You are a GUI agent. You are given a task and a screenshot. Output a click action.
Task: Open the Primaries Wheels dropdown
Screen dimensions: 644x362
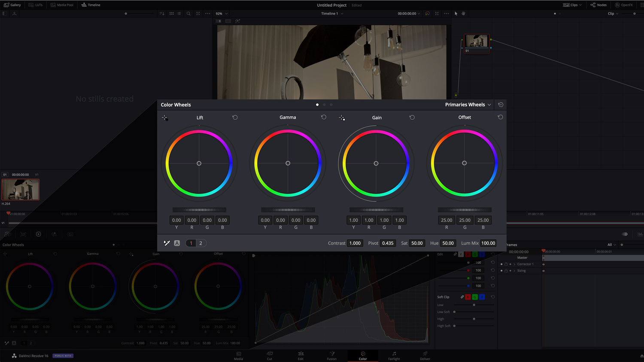point(467,104)
